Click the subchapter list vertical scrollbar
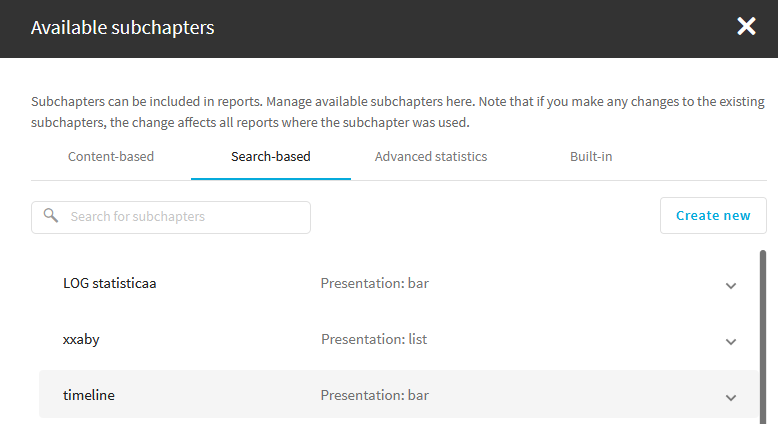778x424 pixels. tap(763, 337)
